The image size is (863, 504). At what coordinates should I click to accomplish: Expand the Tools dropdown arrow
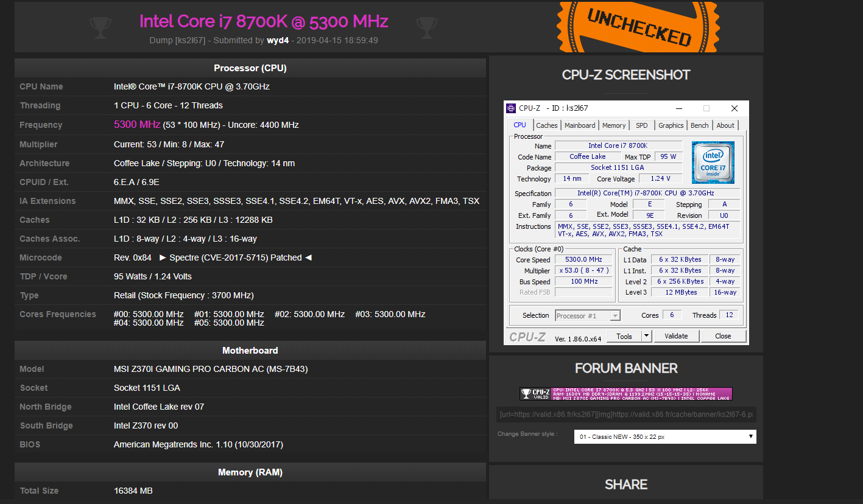pos(647,336)
